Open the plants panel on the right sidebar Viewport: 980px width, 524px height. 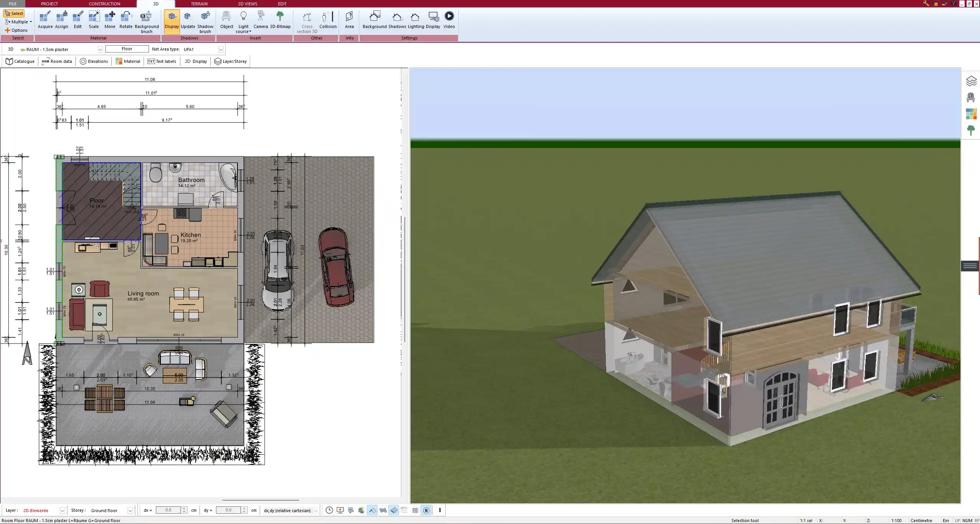[971, 130]
